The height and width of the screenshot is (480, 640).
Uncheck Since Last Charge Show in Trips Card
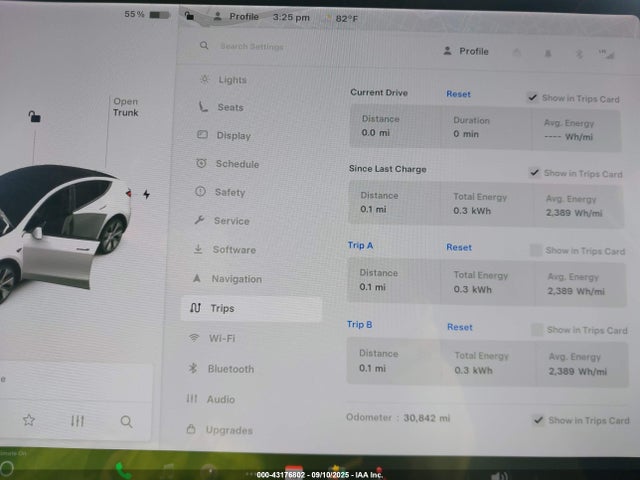534,173
